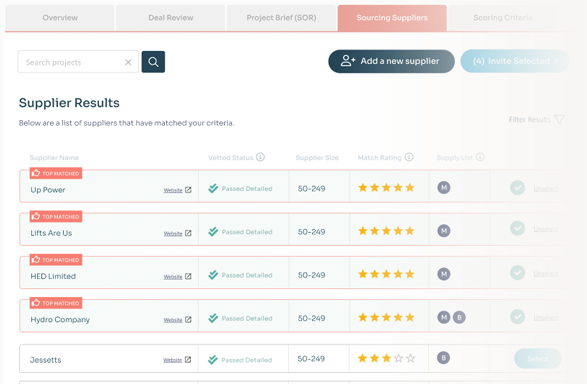This screenshot has width=587, height=384.
Task: Open Lifts Are Us Website link
Action: tap(173, 234)
